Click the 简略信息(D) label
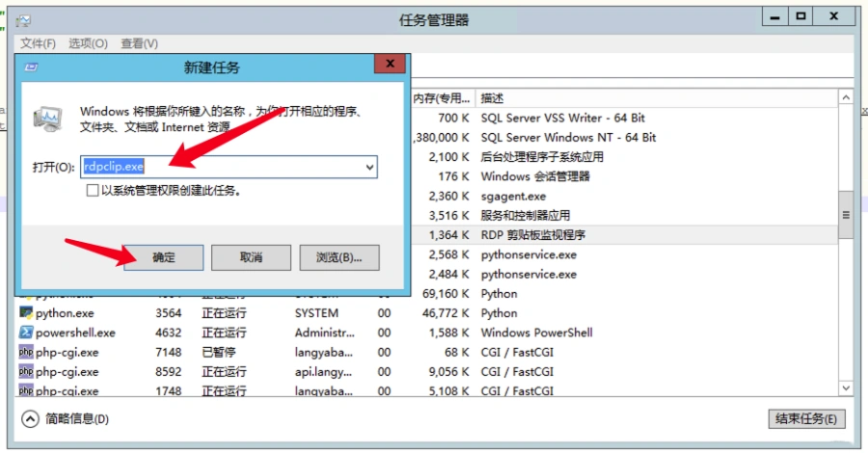The image size is (868, 453). click(77, 419)
